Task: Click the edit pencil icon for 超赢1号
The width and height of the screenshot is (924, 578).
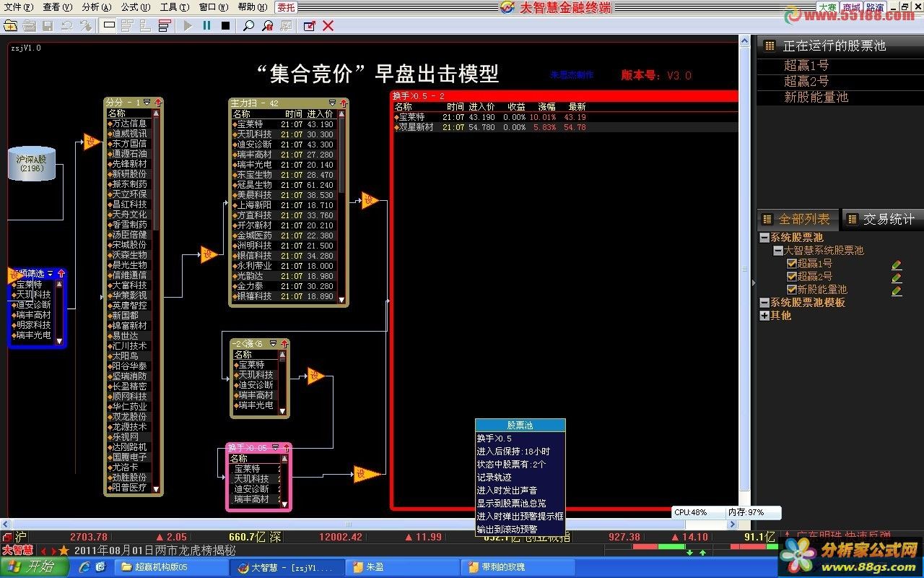Action: point(897,264)
